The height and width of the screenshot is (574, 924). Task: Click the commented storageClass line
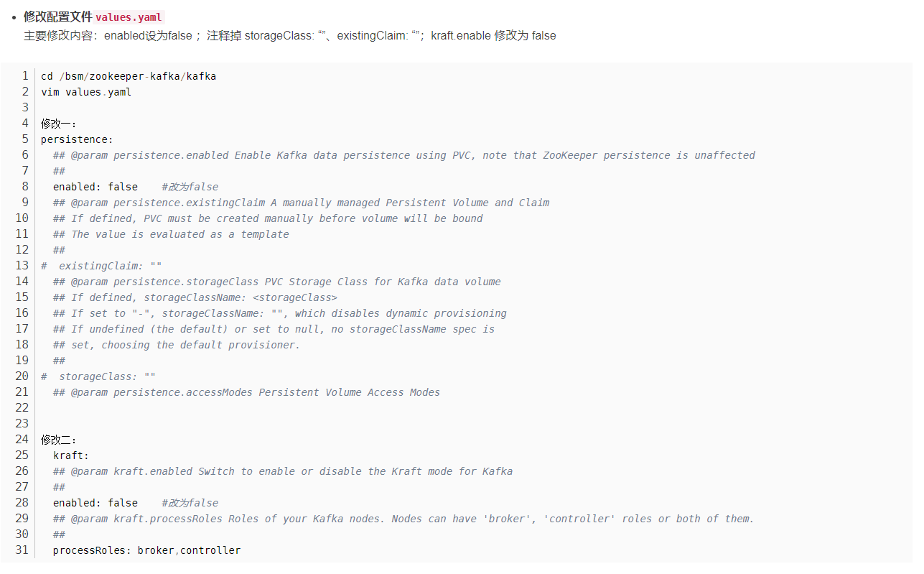98,376
